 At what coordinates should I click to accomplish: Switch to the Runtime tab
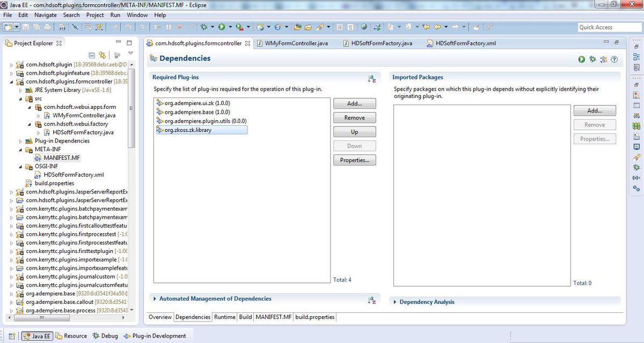tap(225, 317)
